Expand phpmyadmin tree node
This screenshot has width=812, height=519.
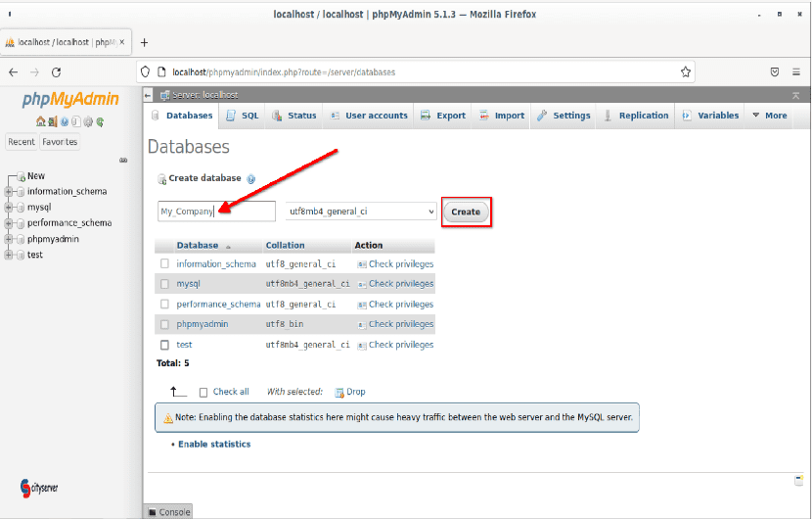[8, 239]
